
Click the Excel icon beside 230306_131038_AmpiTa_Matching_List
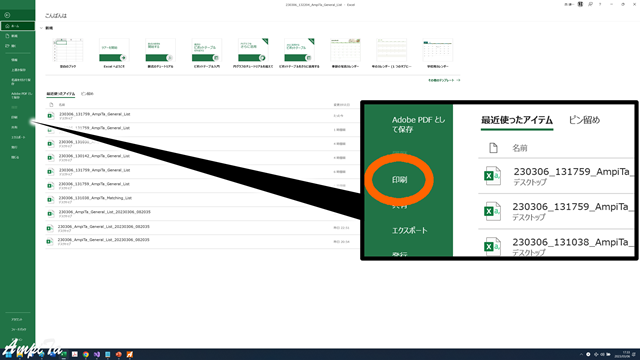(51, 200)
